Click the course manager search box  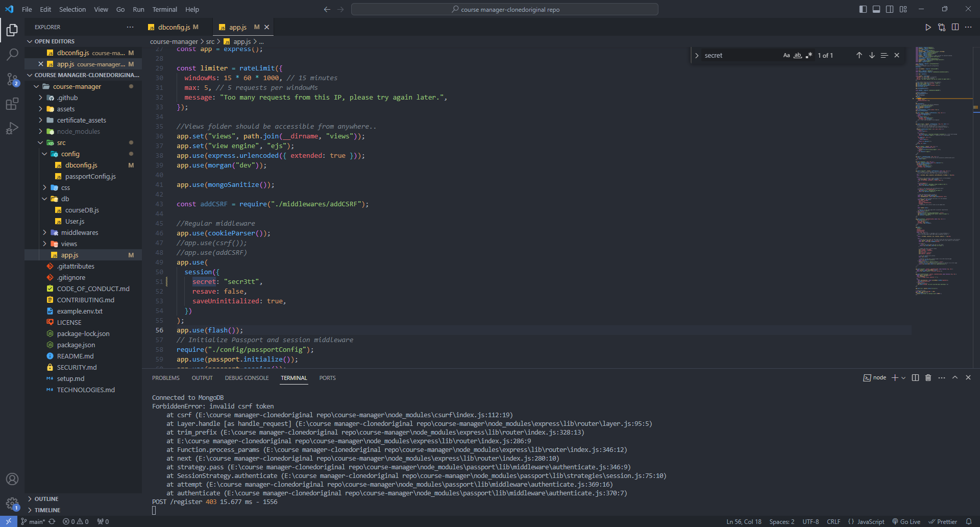pos(505,9)
